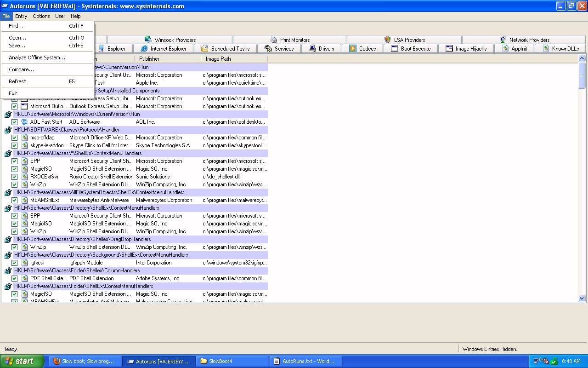Uncheck the AOL Fast Start entry
The height and width of the screenshot is (368, 588).
coord(14,122)
